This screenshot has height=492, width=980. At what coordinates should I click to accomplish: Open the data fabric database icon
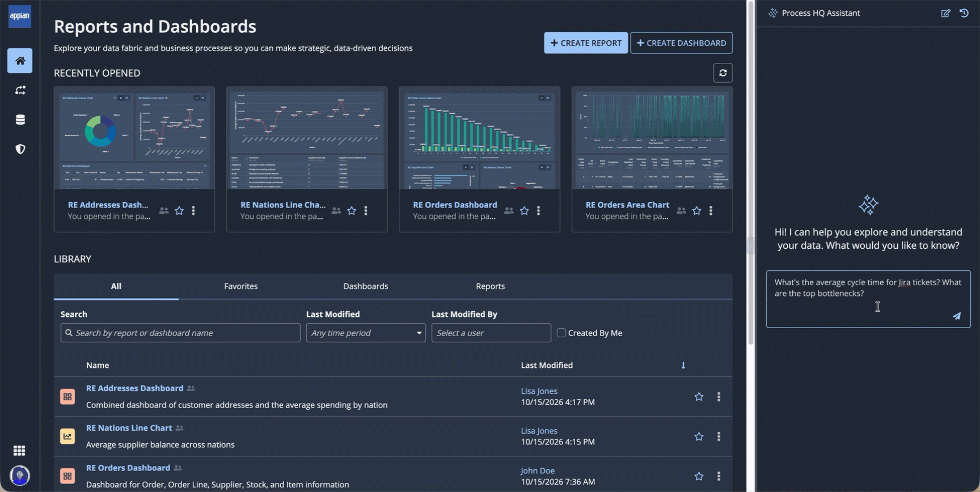20,120
